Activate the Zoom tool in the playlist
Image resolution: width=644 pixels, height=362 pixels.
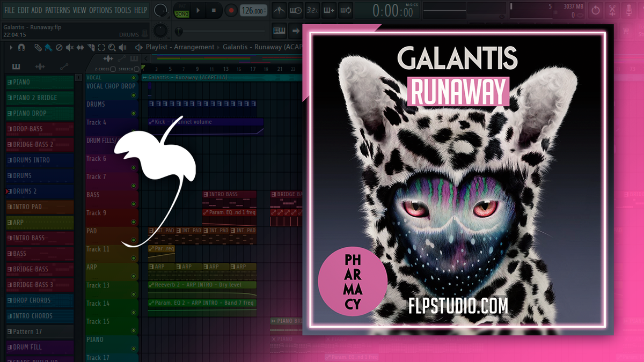[112, 47]
